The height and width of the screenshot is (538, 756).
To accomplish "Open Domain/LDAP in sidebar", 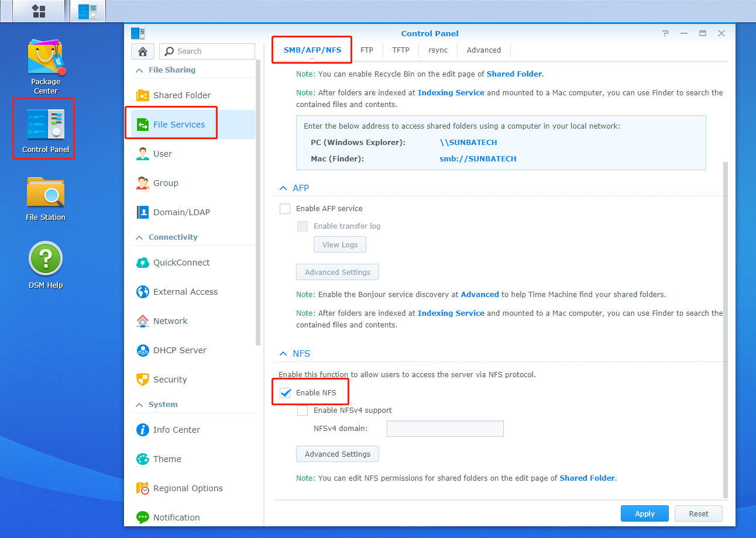I will coord(193,212).
